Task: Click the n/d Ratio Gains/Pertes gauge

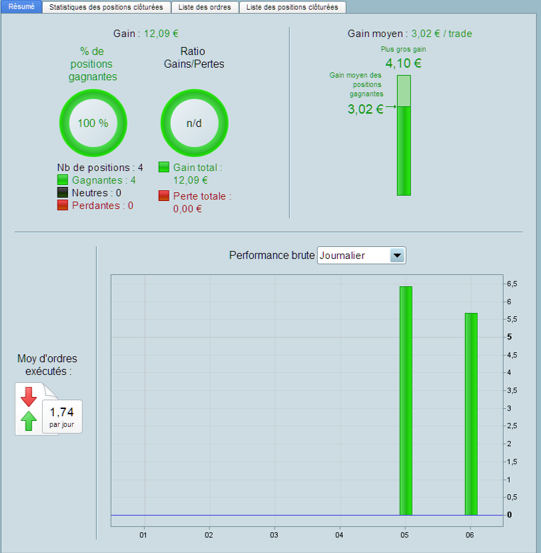Action: coord(194,123)
